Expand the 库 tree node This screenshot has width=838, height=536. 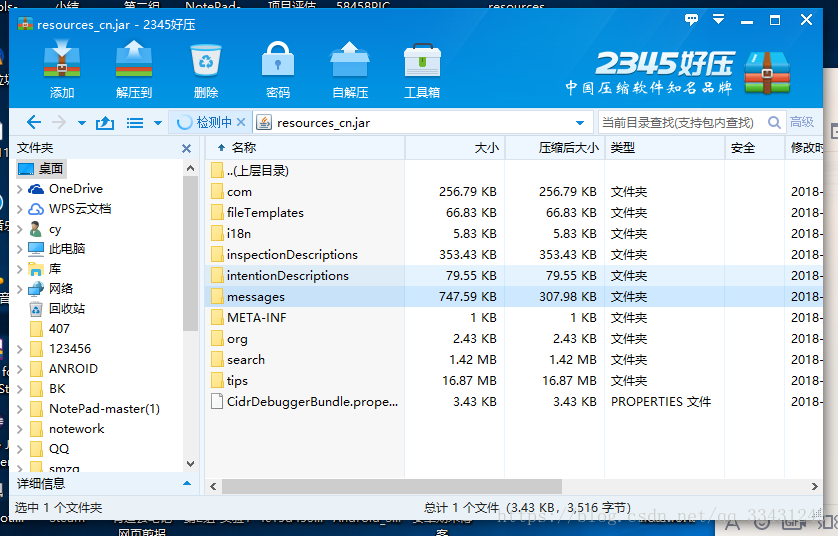(20, 269)
